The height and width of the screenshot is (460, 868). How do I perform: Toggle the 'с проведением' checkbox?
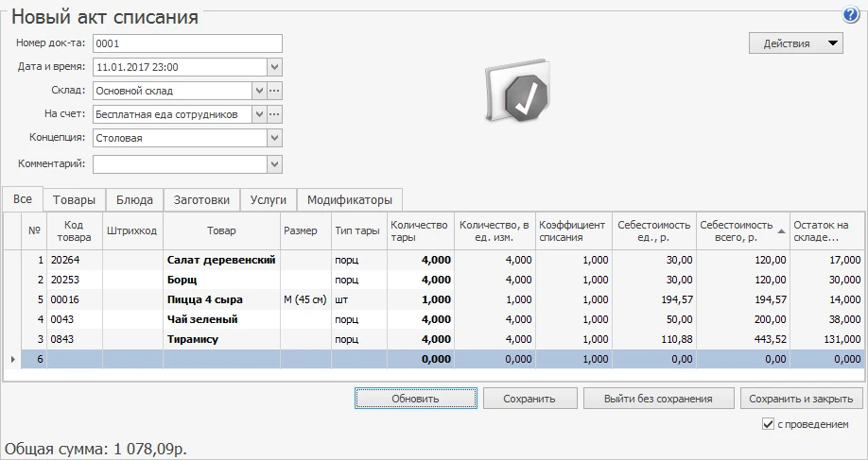(768, 425)
